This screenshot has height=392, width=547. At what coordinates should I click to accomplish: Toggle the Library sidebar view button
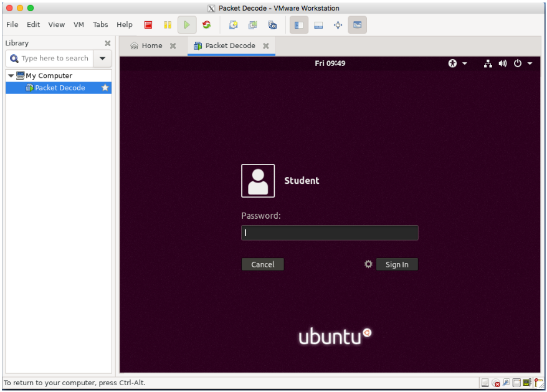click(x=299, y=25)
